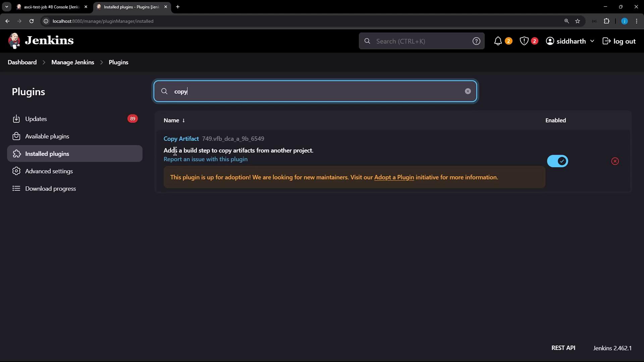Expand the siddharth user dropdown

click(x=592, y=41)
